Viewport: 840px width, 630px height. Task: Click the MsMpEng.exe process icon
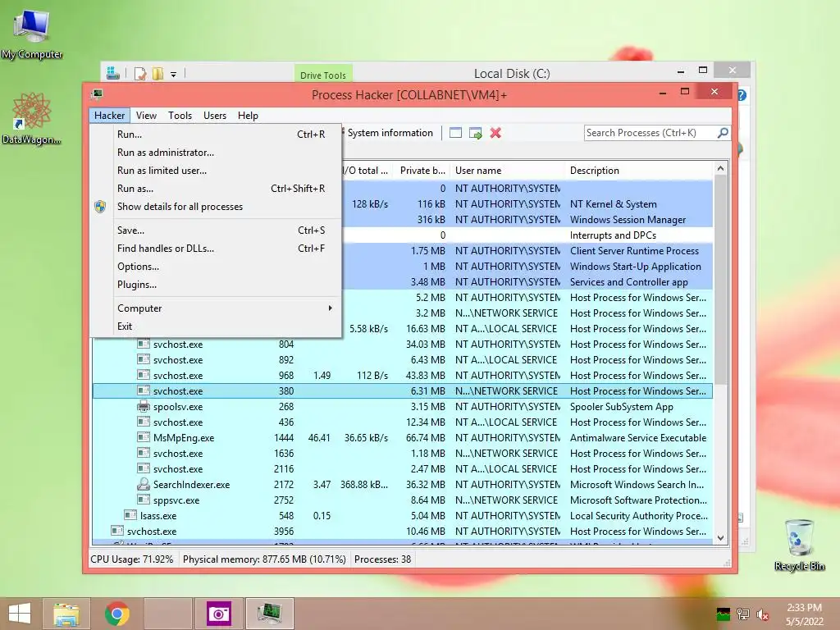pos(143,438)
